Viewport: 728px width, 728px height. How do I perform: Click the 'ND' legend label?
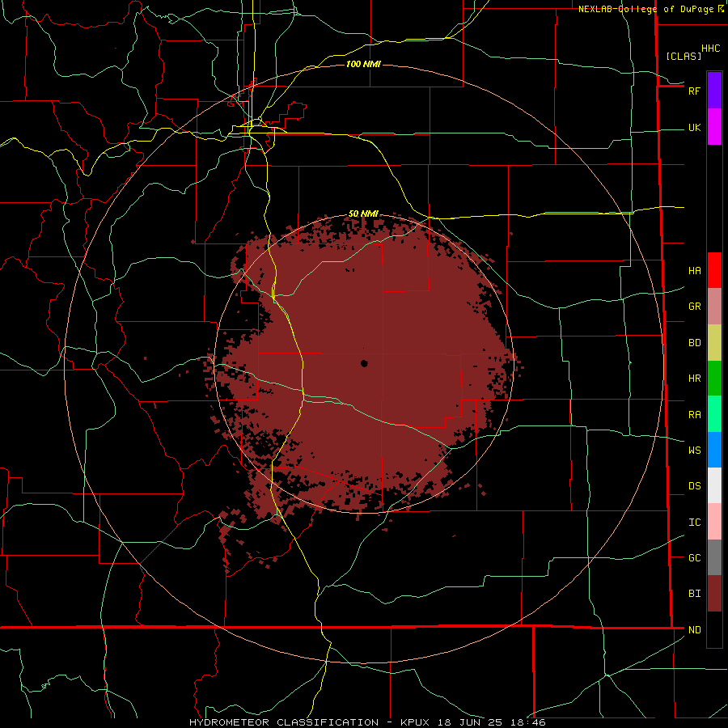pos(694,630)
